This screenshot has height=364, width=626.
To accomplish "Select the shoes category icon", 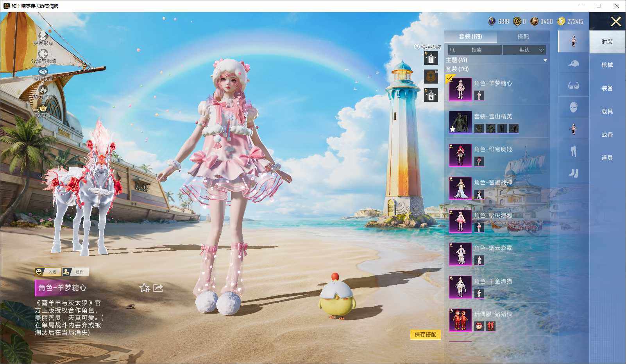I will coord(573,173).
